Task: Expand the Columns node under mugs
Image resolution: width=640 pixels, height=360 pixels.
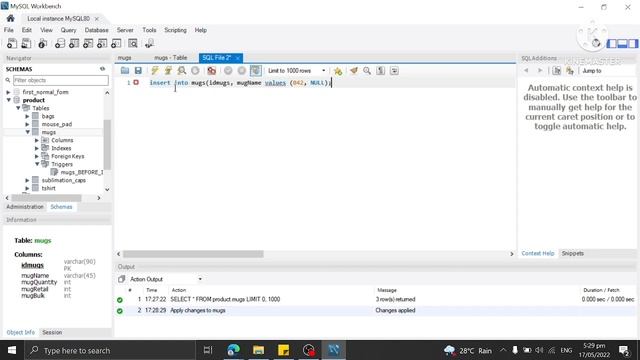Action: click(x=37, y=140)
